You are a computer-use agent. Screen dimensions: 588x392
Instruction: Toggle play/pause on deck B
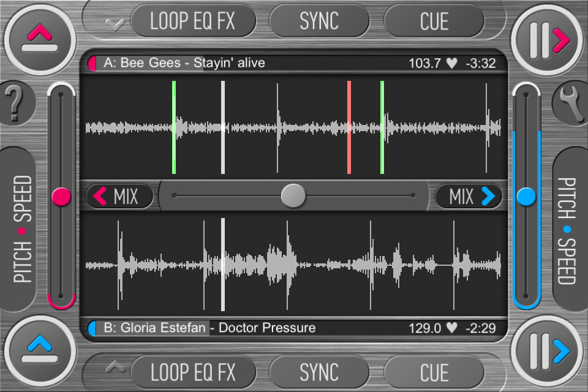[x=548, y=351]
